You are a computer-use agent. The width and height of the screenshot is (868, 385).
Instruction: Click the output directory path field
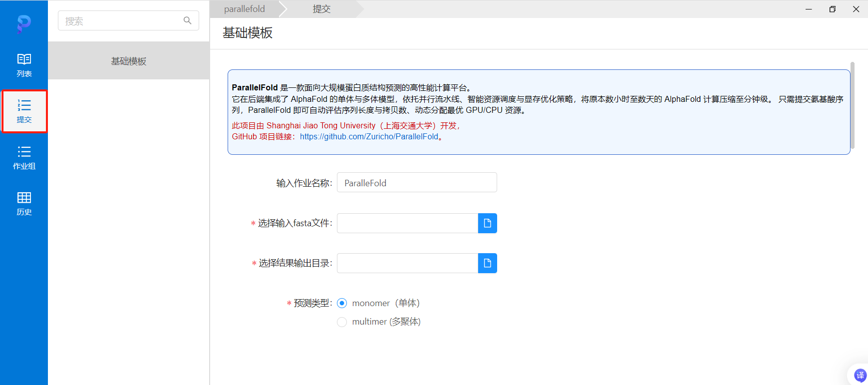click(x=407, y=263)
